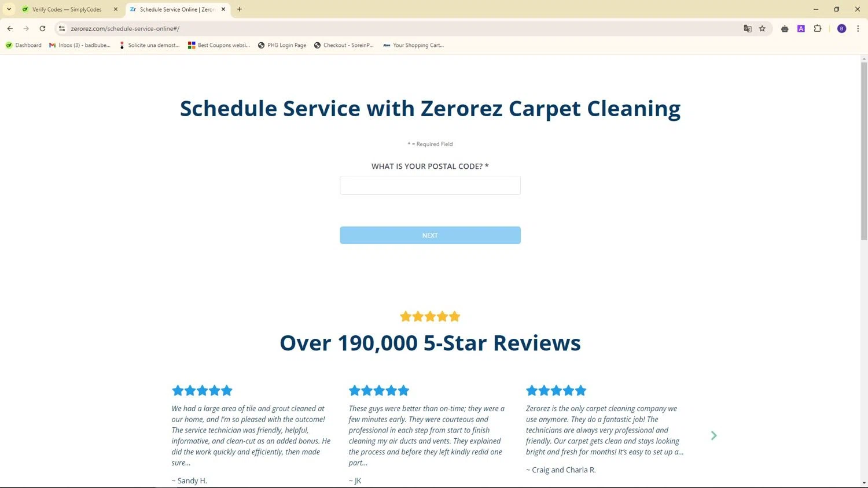The image size is (868, 488).
Task: Reload the Zerorez page
Action: [x=42, y=28]
